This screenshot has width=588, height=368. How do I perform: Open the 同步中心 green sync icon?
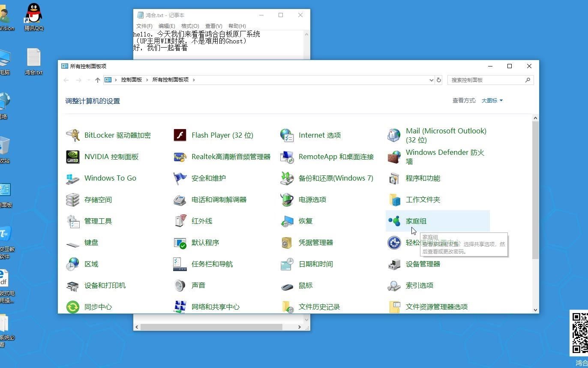[x=73, y=307]
